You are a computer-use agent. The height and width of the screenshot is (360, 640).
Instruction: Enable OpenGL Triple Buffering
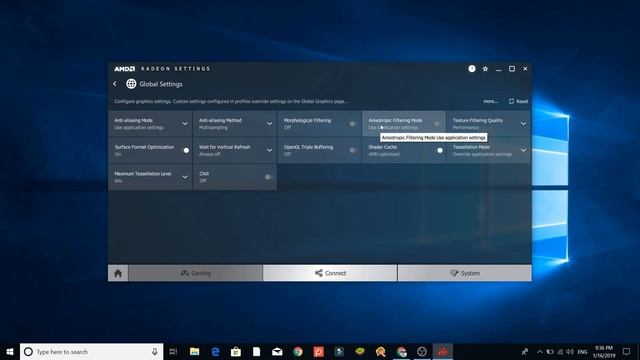click(352, 150)
